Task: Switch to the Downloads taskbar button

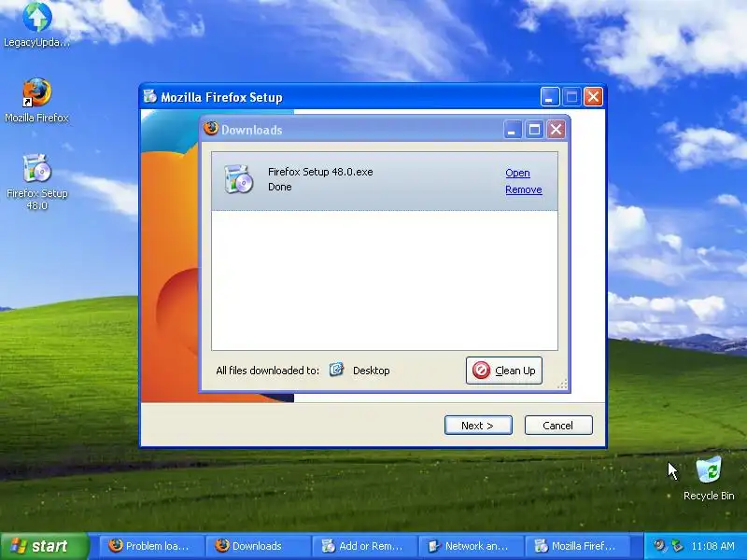Action: pyautogui.click(x=258, y=546)
